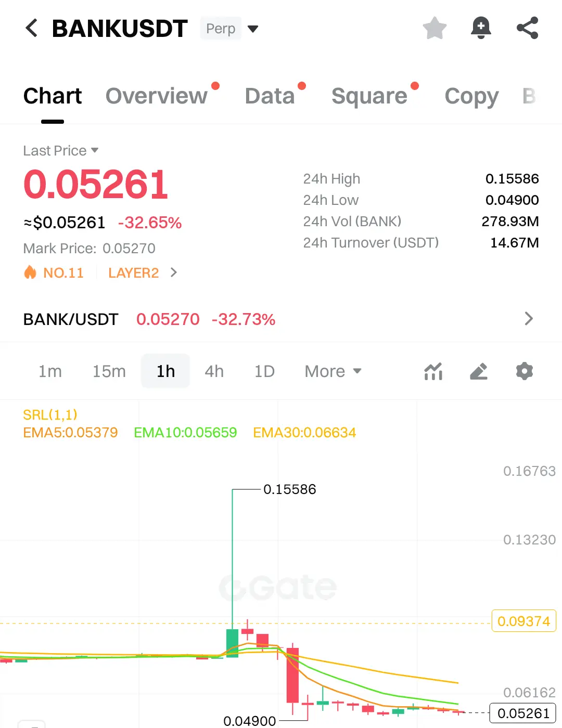Viewport: 562px width, 728px height.
Task: Create a price alert with the bell icon
Action: [x=481, y=28]
